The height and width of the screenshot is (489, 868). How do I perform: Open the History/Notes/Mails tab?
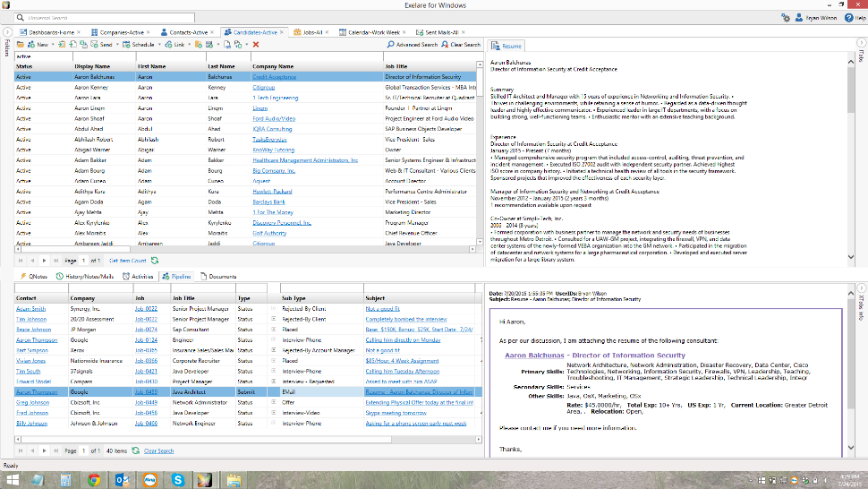coord(85,277)
